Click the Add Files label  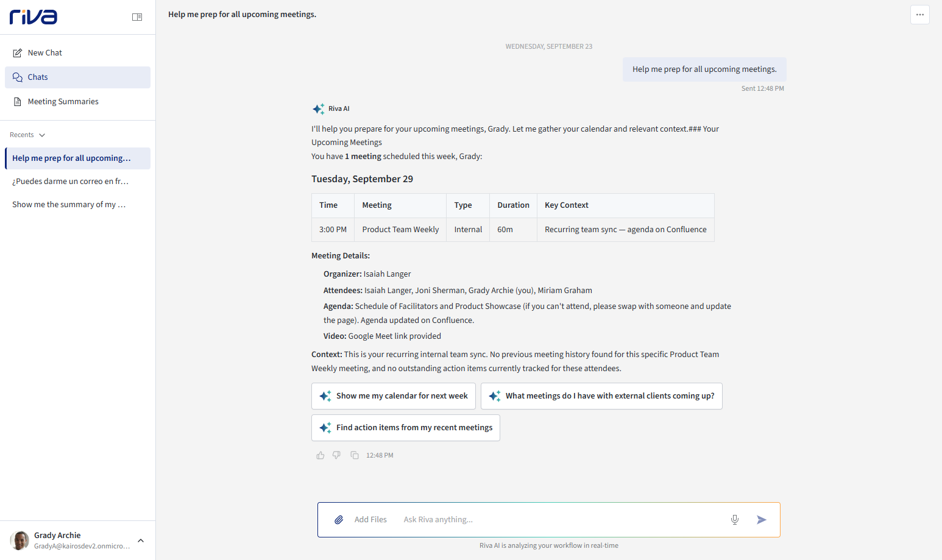pyautogui.click(x=370, y=520)
